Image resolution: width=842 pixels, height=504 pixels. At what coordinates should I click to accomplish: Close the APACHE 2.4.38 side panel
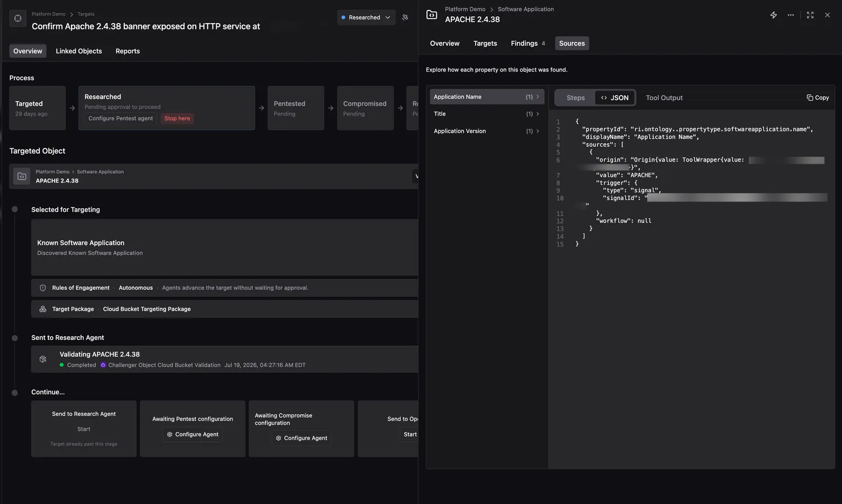point(827,15)
